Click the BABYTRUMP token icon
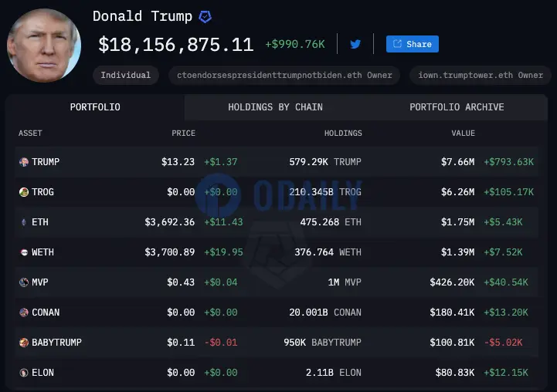The image size is (557, 392). click(x=24, y=343)
